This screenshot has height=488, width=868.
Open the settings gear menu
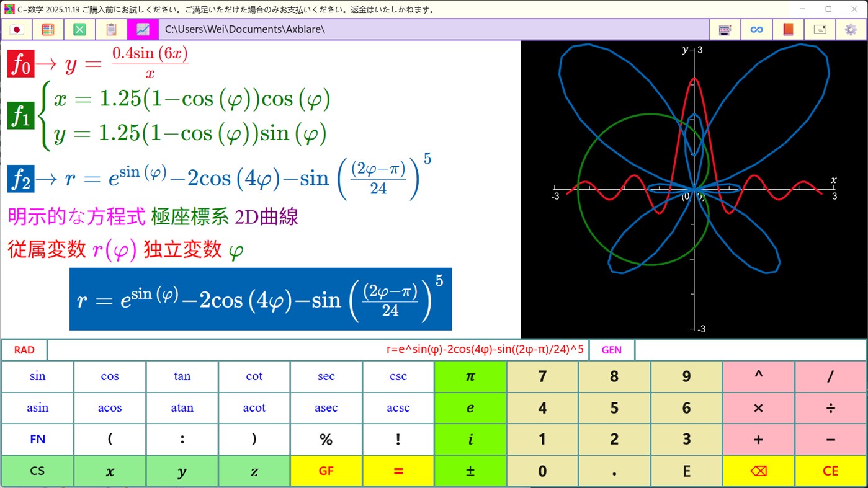pos(851,29)
